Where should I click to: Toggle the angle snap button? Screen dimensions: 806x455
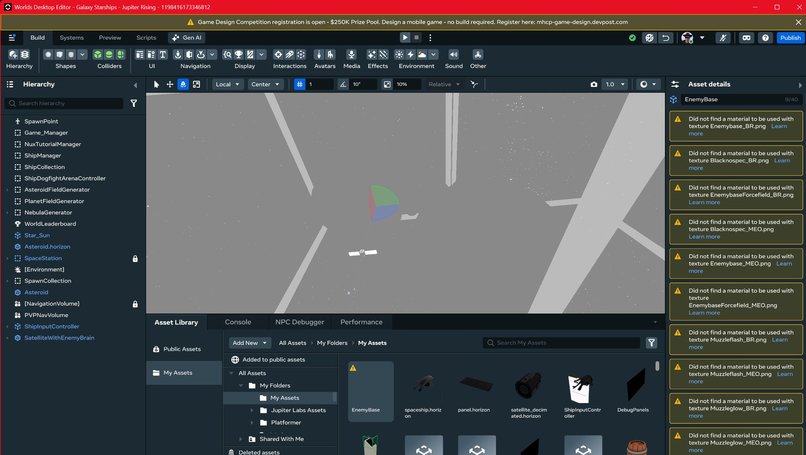pos(343,84)
